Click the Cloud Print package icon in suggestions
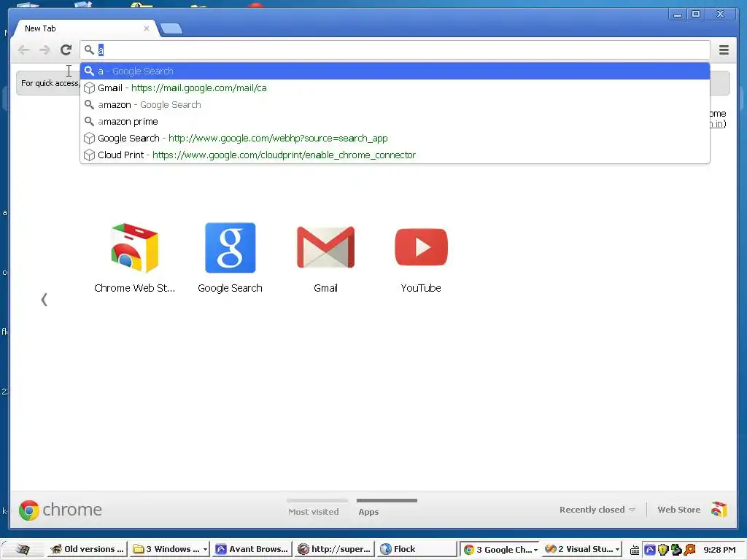Viewport: 747px width, 560px height. point(89,155)
